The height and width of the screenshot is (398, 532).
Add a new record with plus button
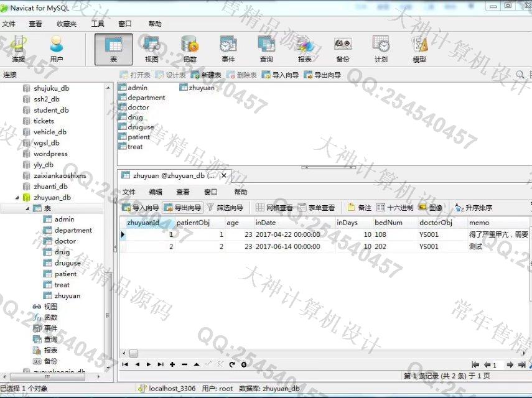tap(172, 364)
